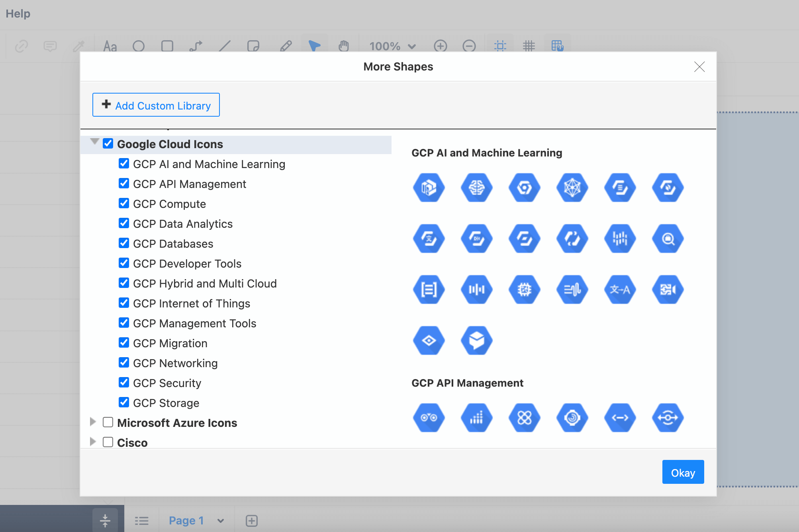The width and height of the screenshot is (799, 532).
Task: Click Okay to confirm shape selection
Action: coord(683,472)
